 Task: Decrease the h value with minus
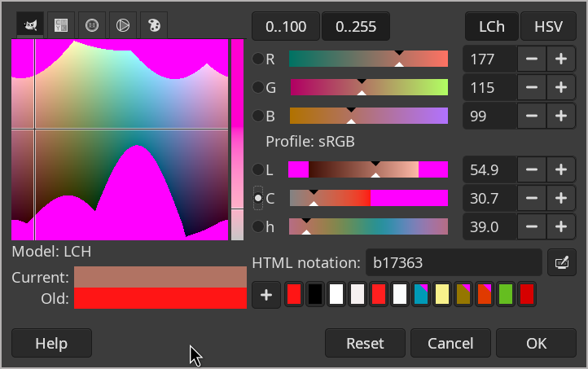(532, 226)
